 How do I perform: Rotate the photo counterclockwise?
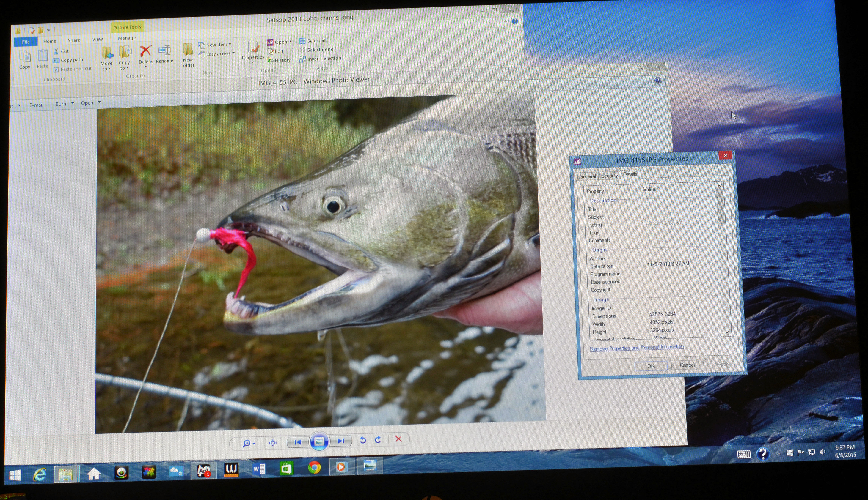(x=362, y=440)
